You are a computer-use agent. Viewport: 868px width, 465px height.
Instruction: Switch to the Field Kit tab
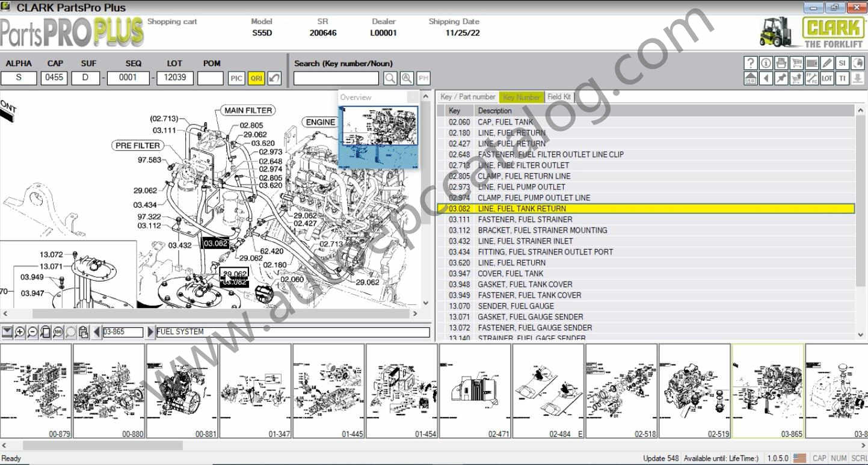click(x=559, y=97)
